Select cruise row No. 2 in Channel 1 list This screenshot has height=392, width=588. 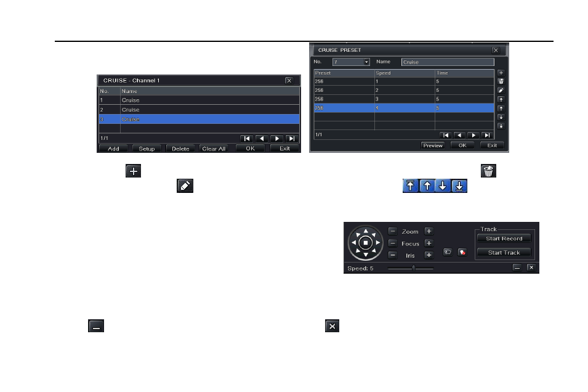point(199,110)
